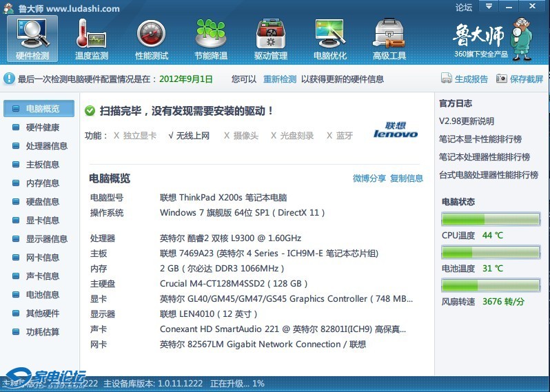Image resolution: width=550 pixels, height=392 pixels.
Task: Click the 风扇转速 progress bar
Action: pos(491,285)
